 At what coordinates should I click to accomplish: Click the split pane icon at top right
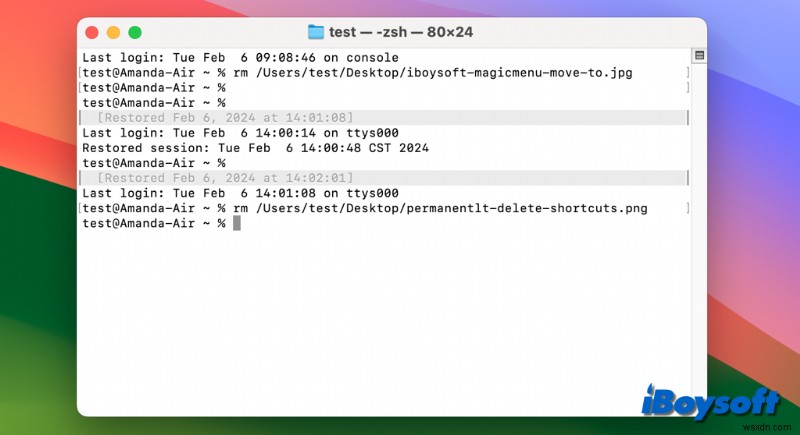pos(699,55)
